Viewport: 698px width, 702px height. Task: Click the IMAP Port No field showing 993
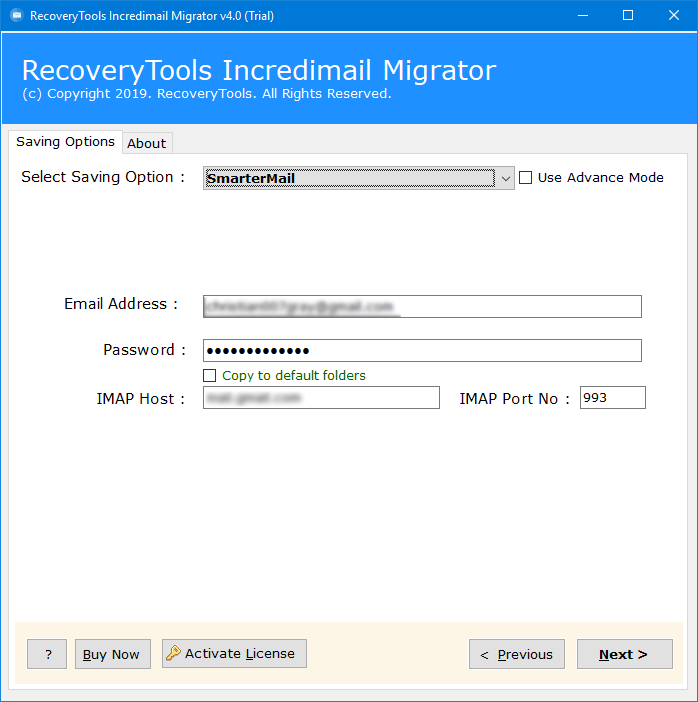pyautogui.click(x=612, y=398)
